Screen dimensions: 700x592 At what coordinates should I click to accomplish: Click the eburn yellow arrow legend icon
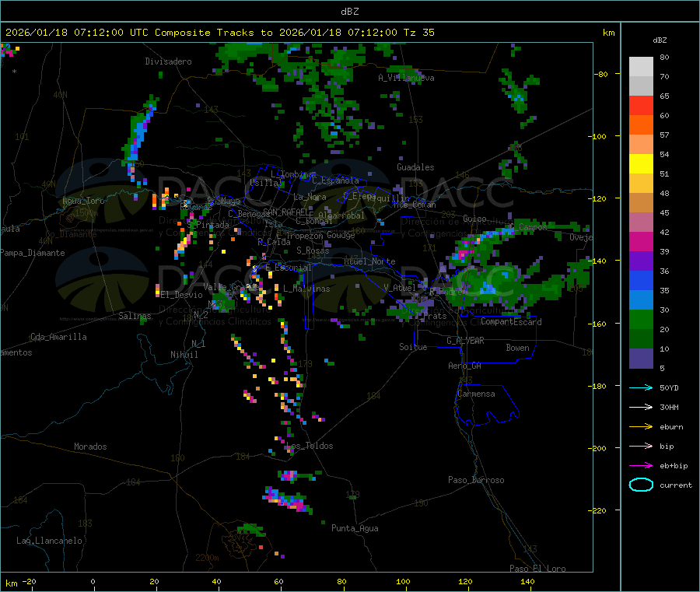tap(641, 427)
